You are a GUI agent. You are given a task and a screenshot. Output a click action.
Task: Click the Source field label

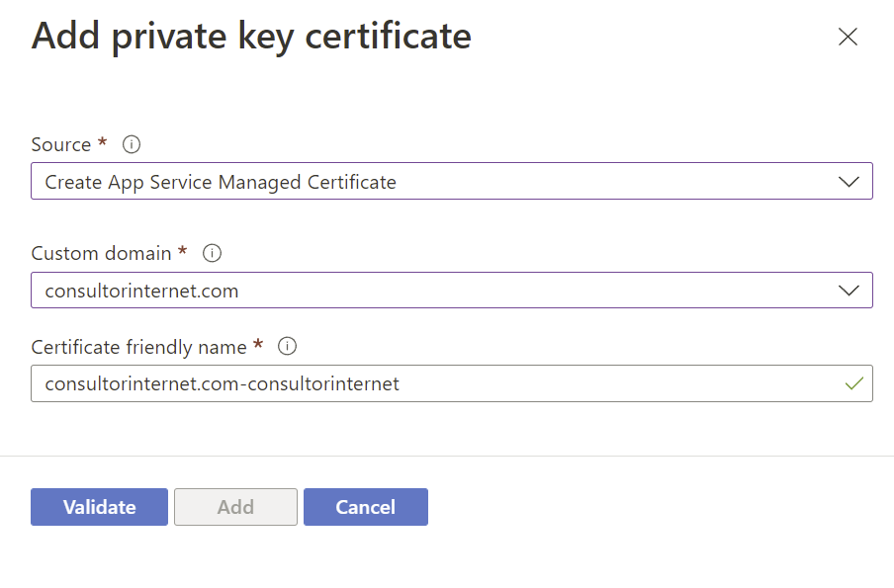click(61, 144)
